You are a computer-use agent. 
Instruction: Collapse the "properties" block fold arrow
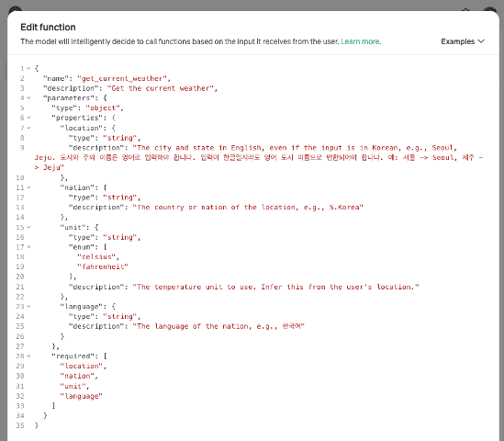(x=28, y=118)
